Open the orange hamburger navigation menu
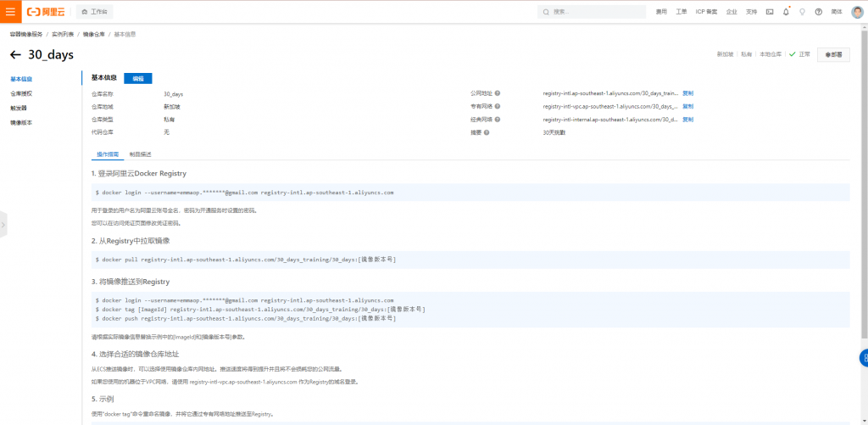Image resolution: width=868 pixels, height=425 pixels. (x=10, y=12)
